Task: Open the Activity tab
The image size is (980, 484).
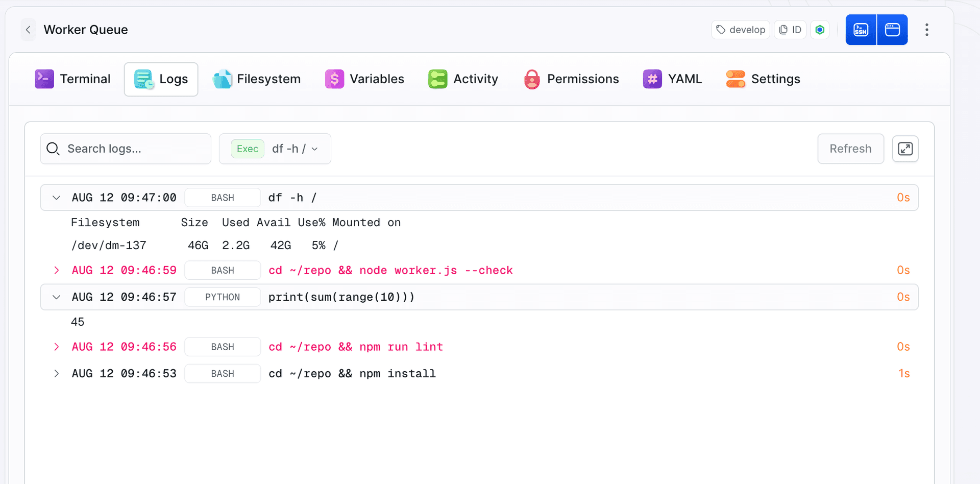Action: pyautogui.click(x=463, y=79)
